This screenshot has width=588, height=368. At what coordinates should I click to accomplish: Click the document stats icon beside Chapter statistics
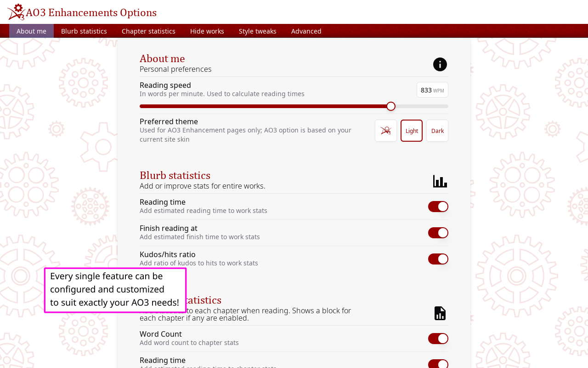pos(440,313)
